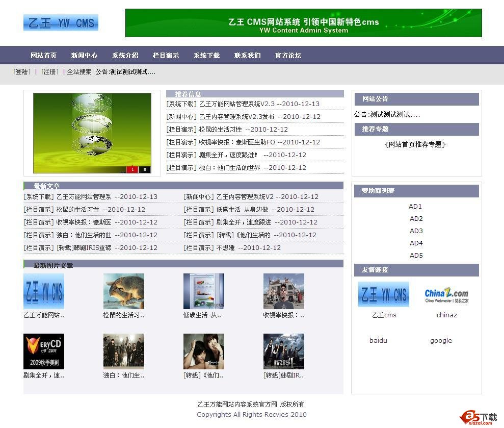Click the AD4 sponsor link
Viewport: 504px width, 428px height.
[x=416, y=243]
